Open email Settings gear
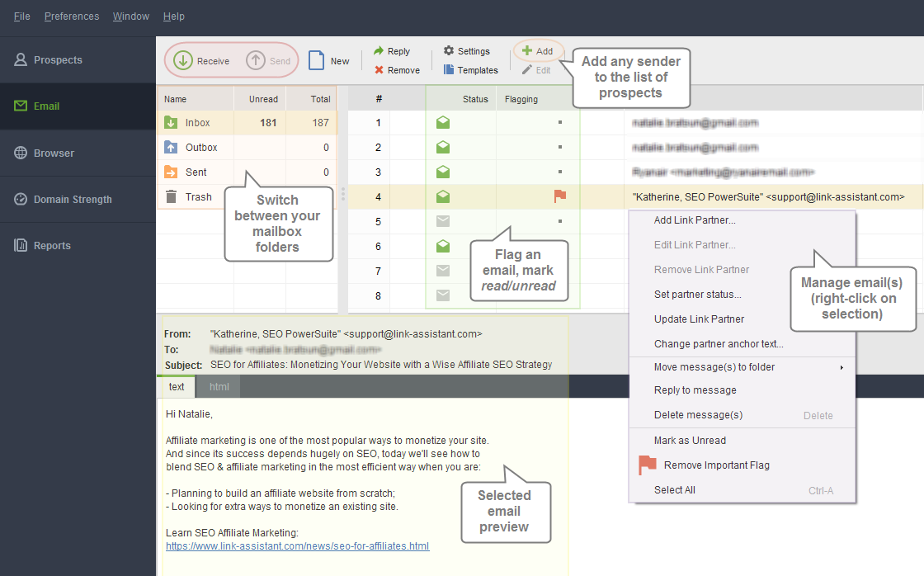Image resolution: width=924 pixels, height=576 pixels. point(467,51)
